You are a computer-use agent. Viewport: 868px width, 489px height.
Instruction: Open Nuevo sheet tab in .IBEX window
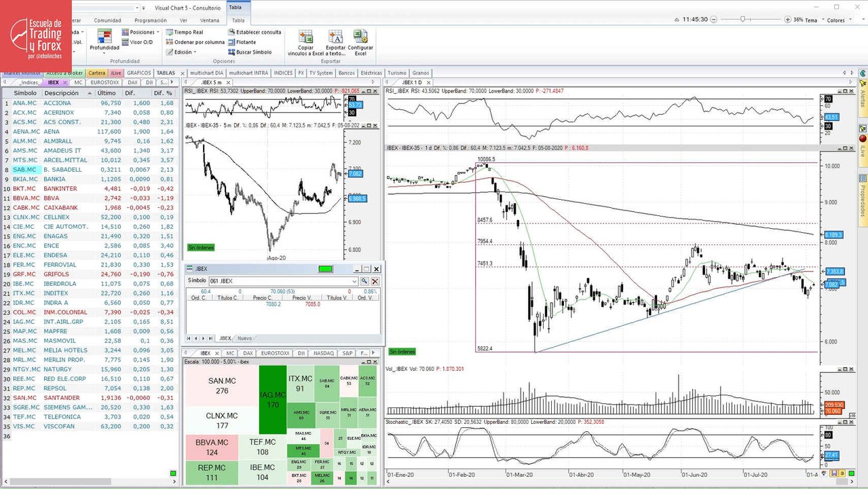coord(244,338)
